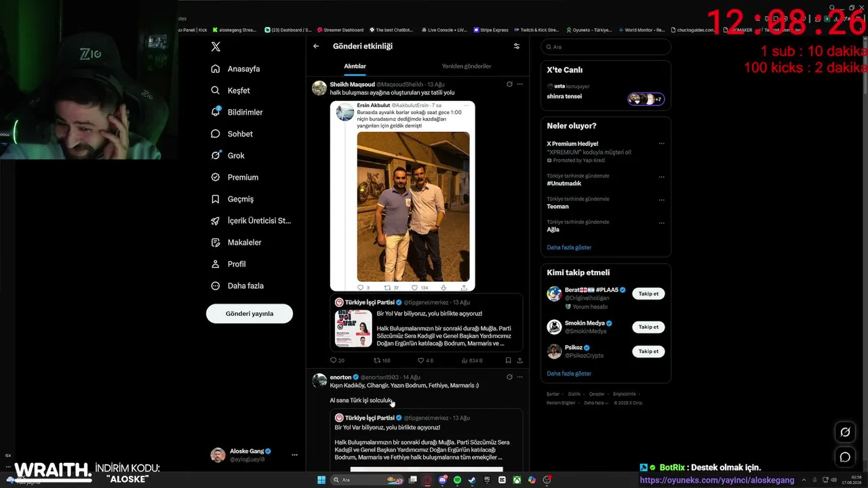Follow Berat with Takip et button
This screenshot has height=488, width=868.
point(648,293)
